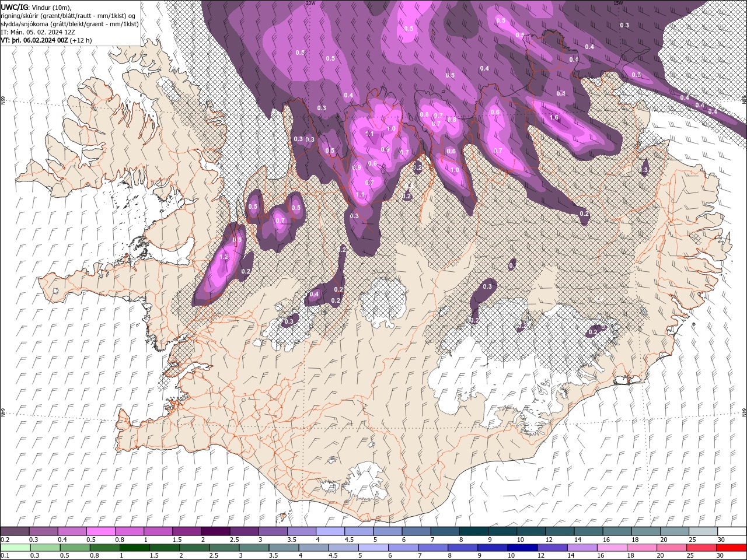
Task: Pick the light pink 16 rain-scale swatch
Action: click(x=612, y=548)
